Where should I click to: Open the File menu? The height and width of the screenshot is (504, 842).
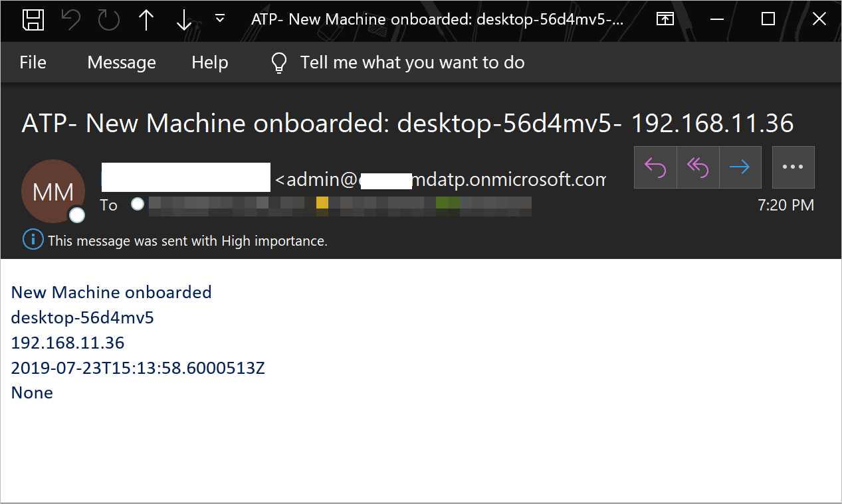click(x=33, y=62)
